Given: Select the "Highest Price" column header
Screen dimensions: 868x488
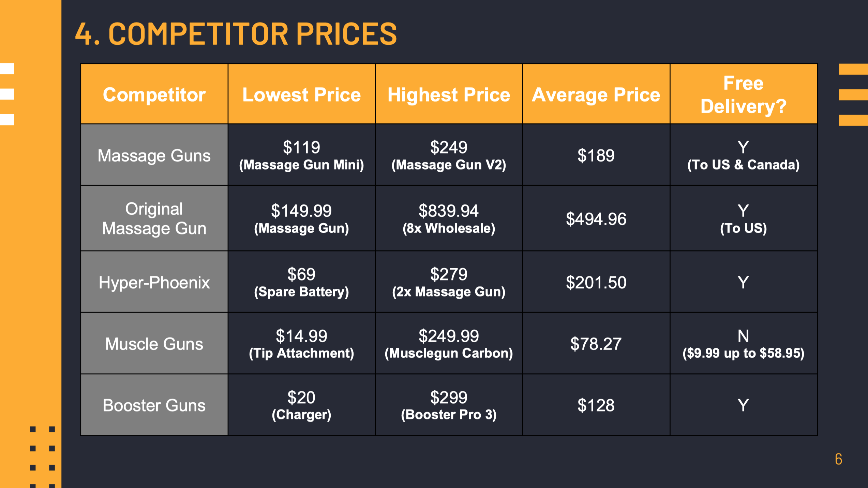Looking at the screenshot, I should pos(449,94).
